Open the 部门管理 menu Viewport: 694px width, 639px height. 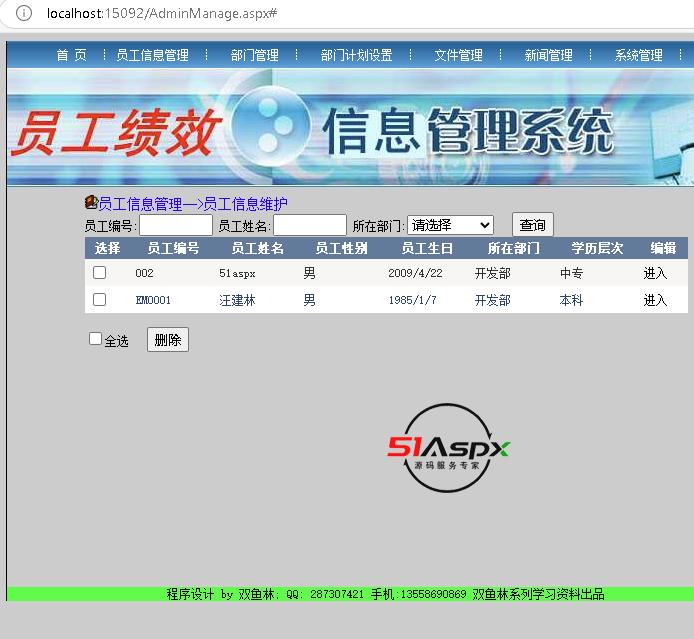coord(254,56)
